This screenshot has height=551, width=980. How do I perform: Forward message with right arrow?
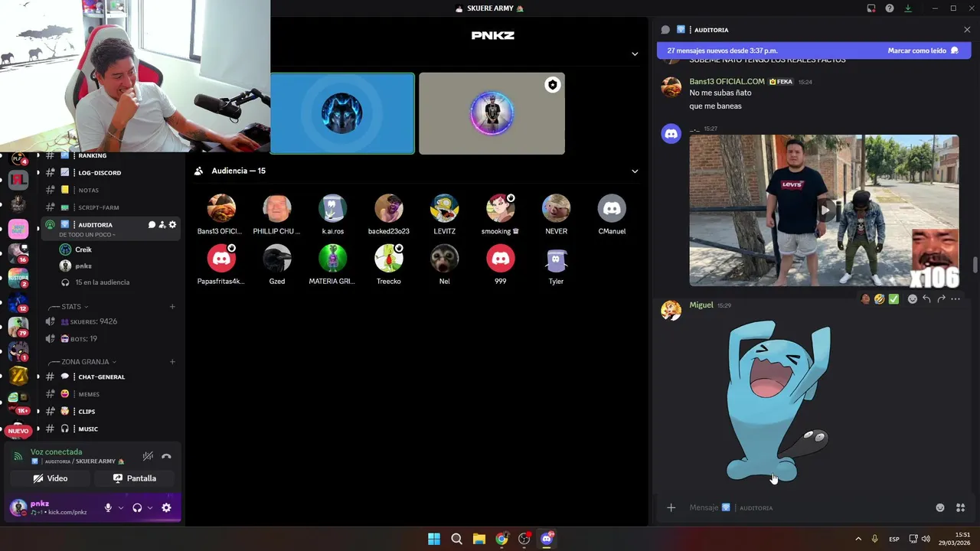click(941, 299)
